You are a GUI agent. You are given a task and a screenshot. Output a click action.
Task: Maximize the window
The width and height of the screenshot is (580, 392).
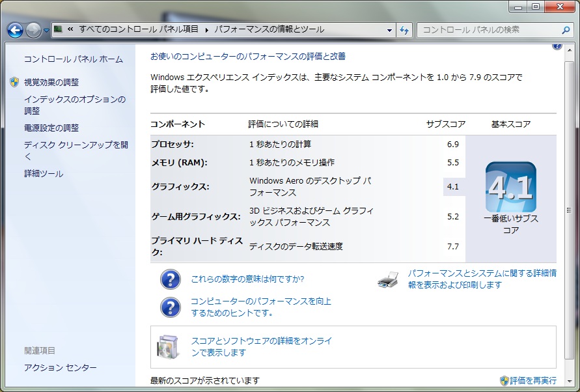pos(536,7)
